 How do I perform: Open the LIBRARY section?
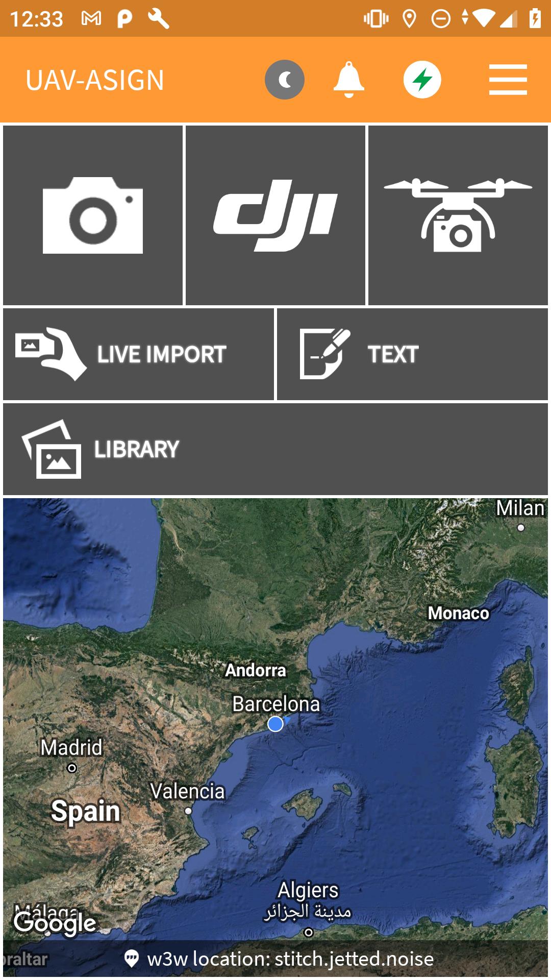275,449
